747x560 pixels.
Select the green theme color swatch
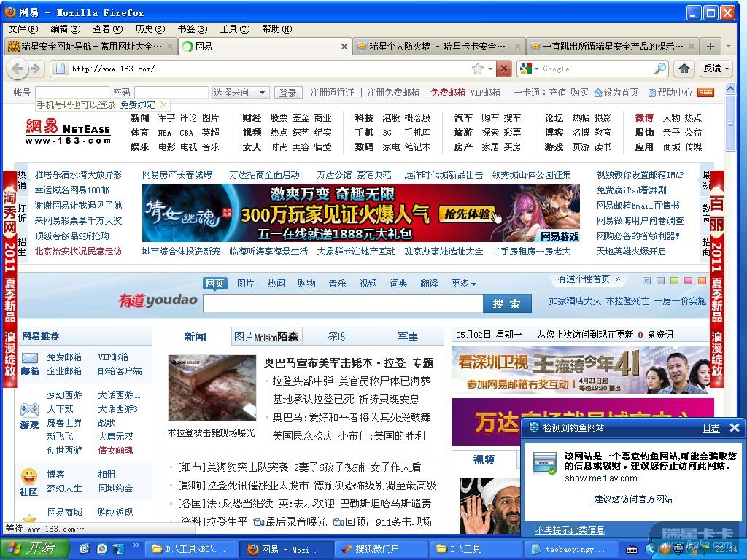click(x=674, y=281)
